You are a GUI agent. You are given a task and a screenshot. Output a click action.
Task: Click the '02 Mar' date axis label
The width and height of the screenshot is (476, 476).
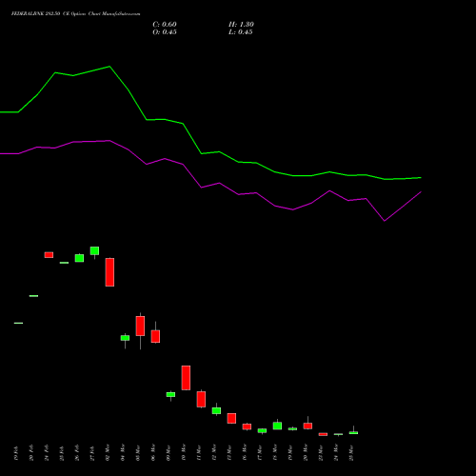click(108, 453)
